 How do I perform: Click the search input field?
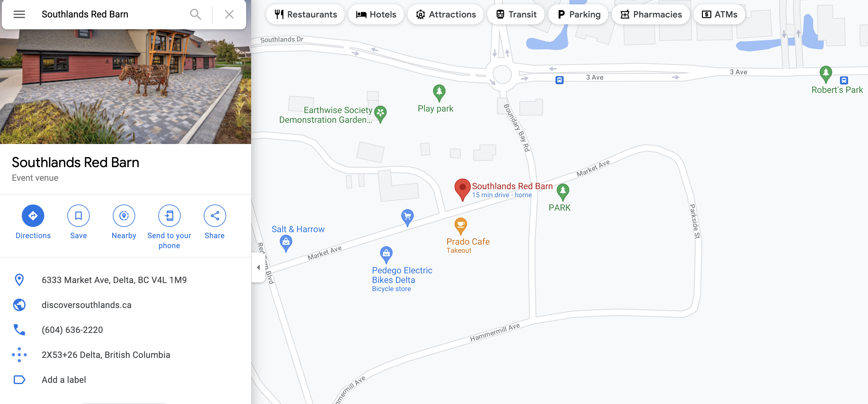tap(111, 14)
